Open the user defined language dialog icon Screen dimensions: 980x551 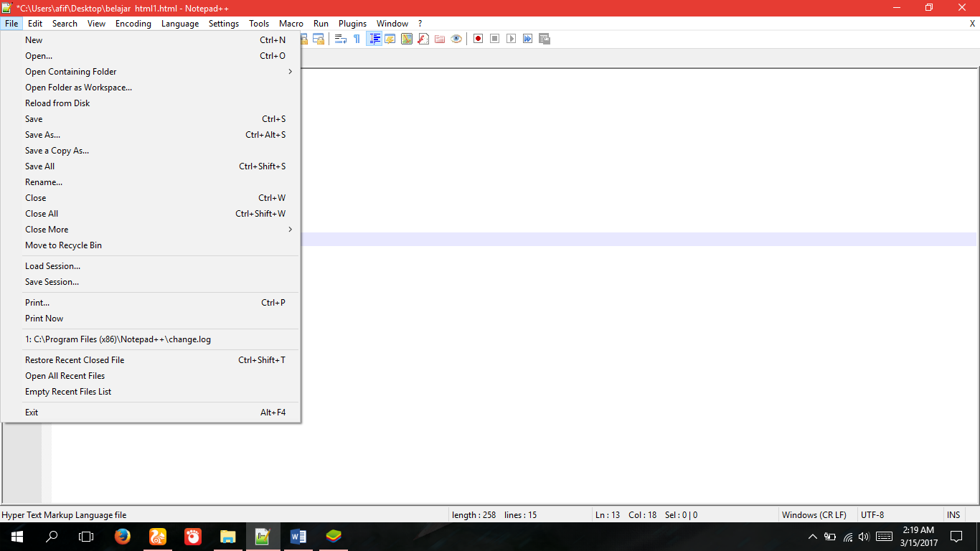click(390, 39)
